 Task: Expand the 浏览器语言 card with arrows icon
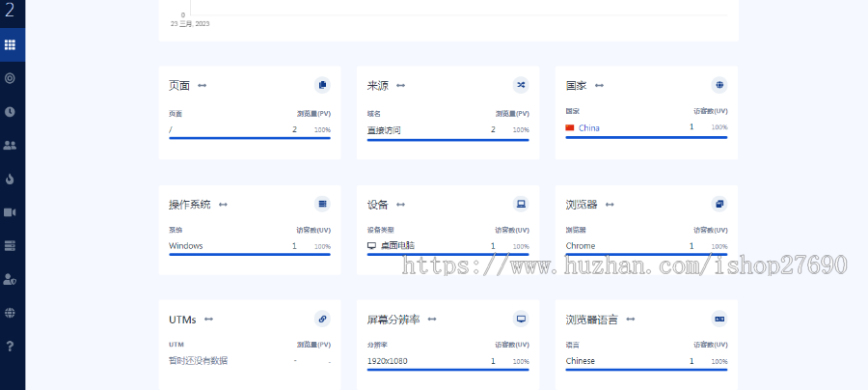point(631,320)
